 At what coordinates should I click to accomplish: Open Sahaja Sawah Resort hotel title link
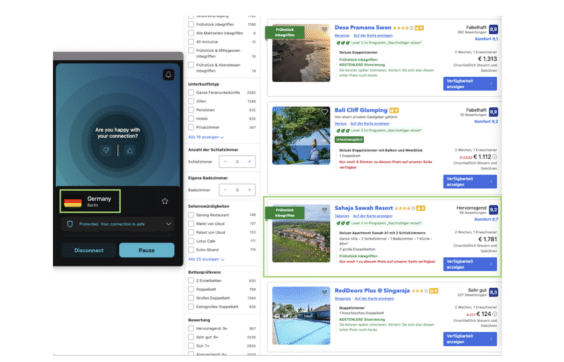[x=363, y=208]
